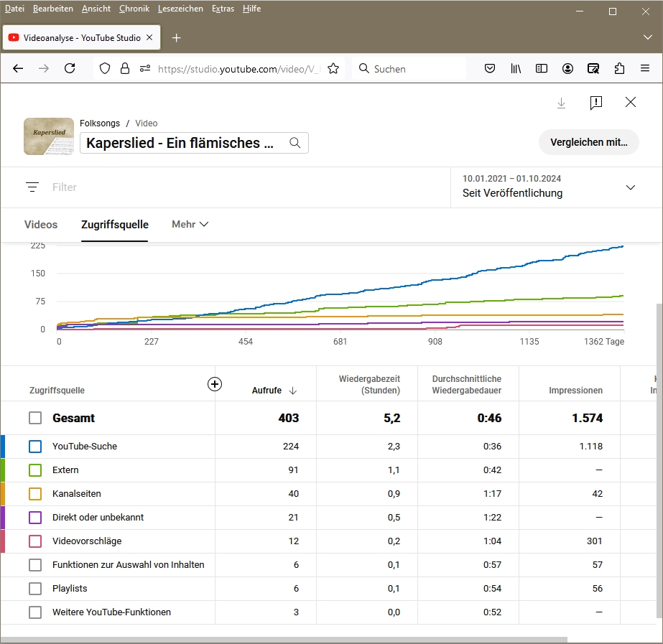The image size is (663, 644).
Task: Open the Kaperslied video selector field
Action: tap(194, 143)
